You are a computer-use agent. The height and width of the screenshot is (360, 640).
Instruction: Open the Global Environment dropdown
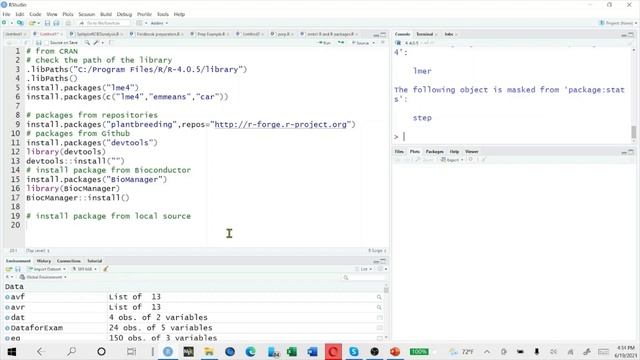point(43,277)
